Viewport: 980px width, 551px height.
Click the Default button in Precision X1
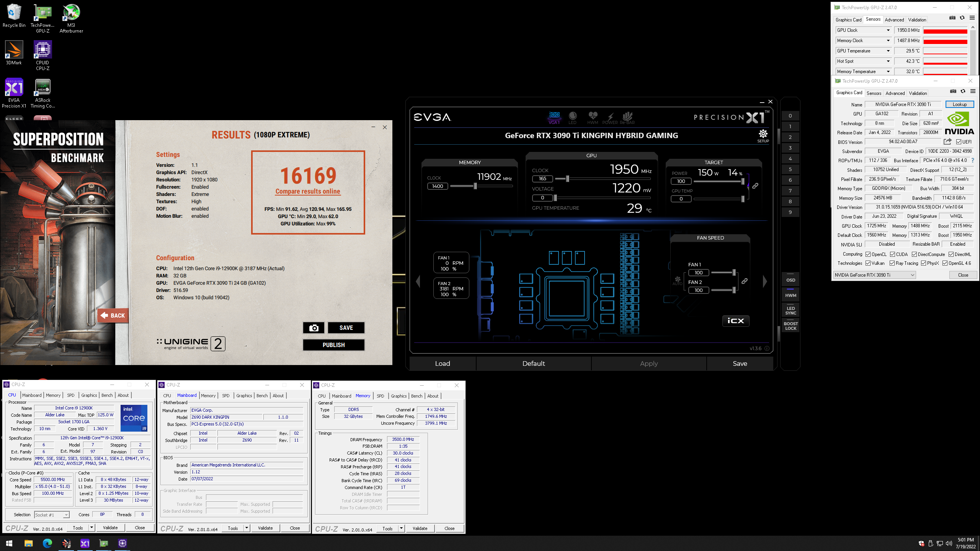[x=534, y=364]
